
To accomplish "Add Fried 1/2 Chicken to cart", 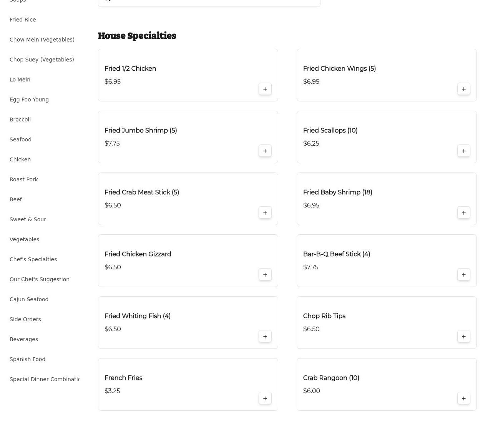I will click(x=265, y=89).
